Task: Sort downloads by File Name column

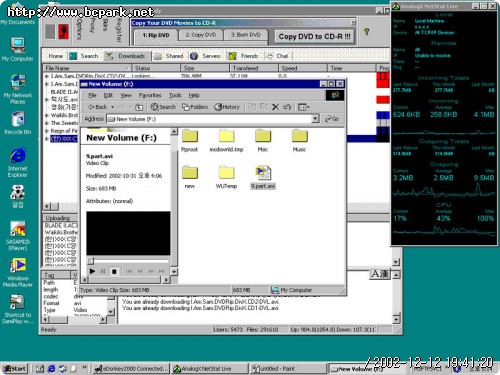Action: pyautogui.click(x=87, y=68)
